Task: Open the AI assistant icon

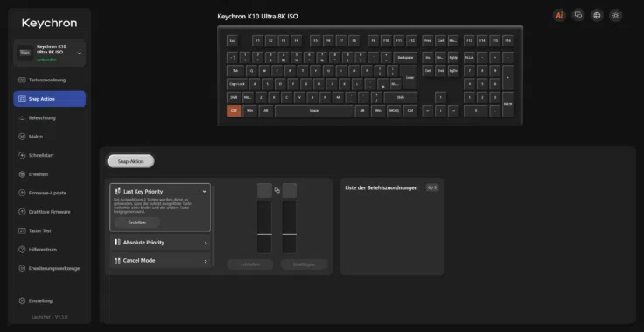Action: (x=559, y=15)
